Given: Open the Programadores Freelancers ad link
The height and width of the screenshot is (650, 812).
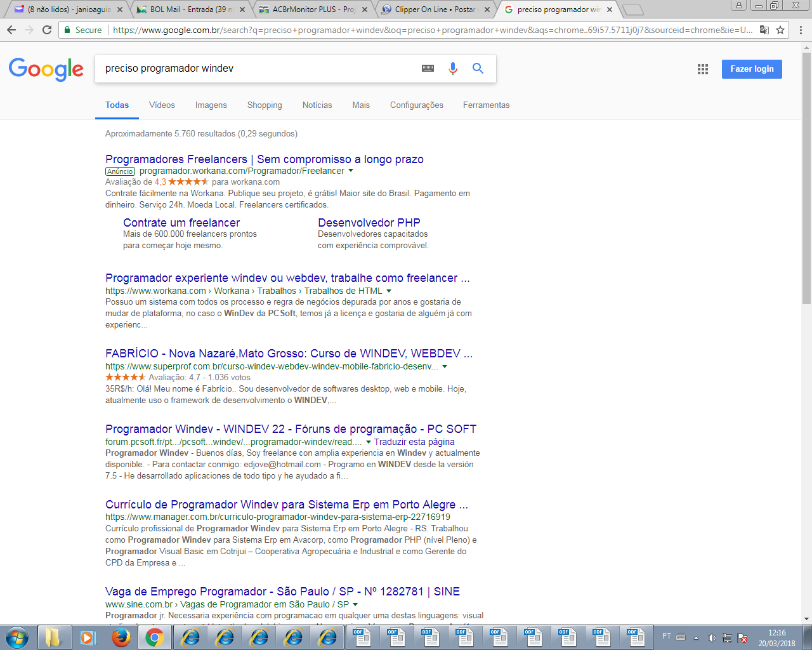Looking at the screenshot, I should point(265,159).
